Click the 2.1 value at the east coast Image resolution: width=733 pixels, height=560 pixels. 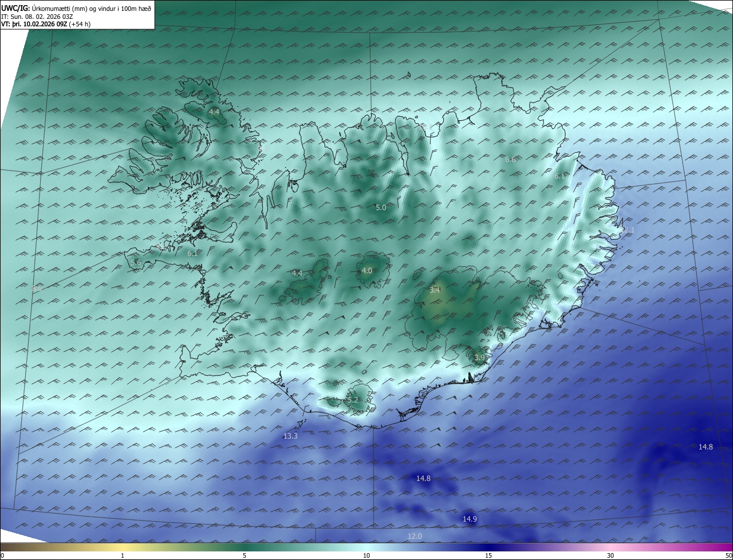629,230
